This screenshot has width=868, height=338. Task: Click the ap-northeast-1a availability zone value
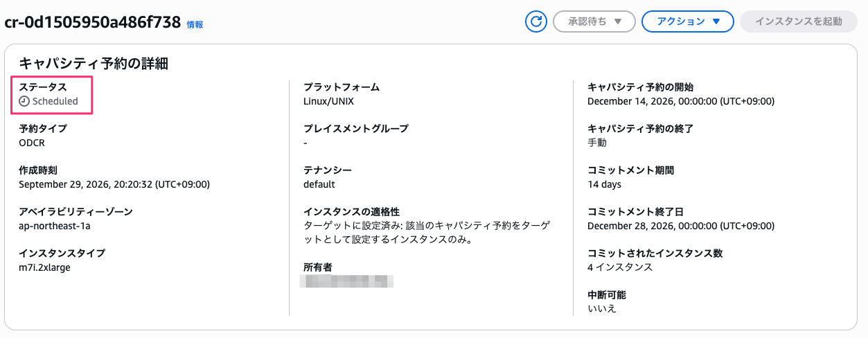click(55, 226)
